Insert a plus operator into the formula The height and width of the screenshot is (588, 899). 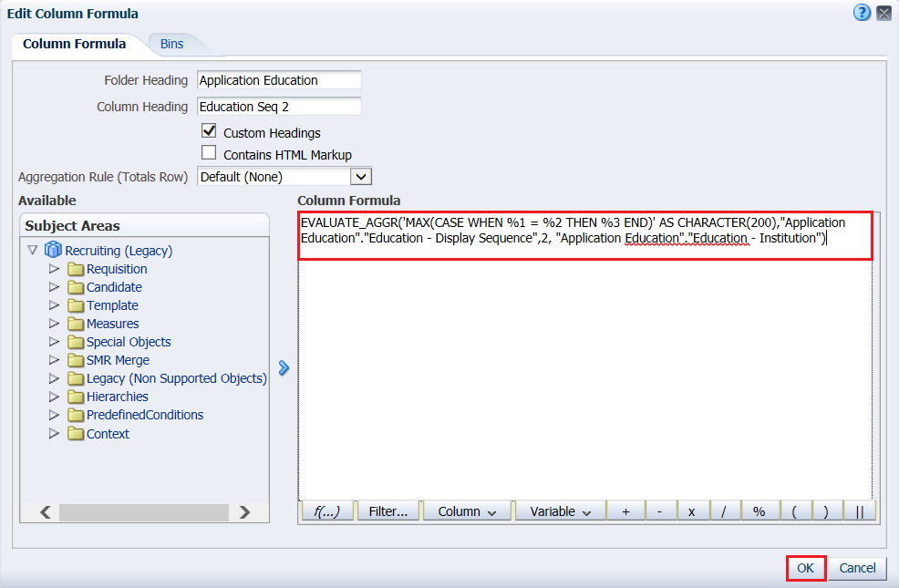coord(625,511)
